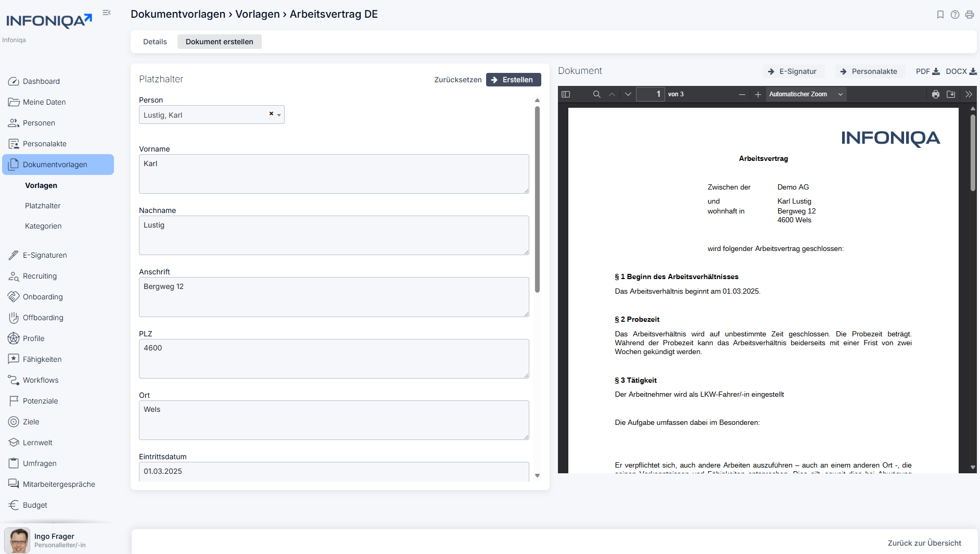Switch to the Details tab
This screenshot has width=980, height=554.
(155, 42)
